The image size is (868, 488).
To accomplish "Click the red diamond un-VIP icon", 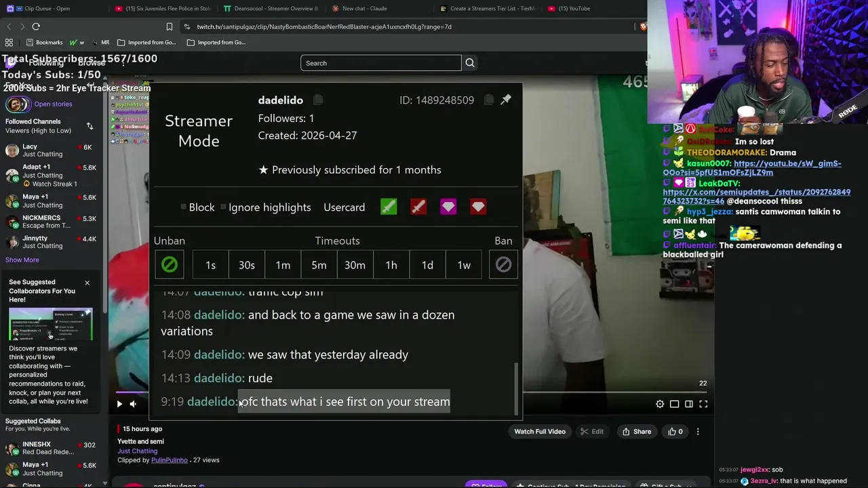I will click(x=478, y=207).
